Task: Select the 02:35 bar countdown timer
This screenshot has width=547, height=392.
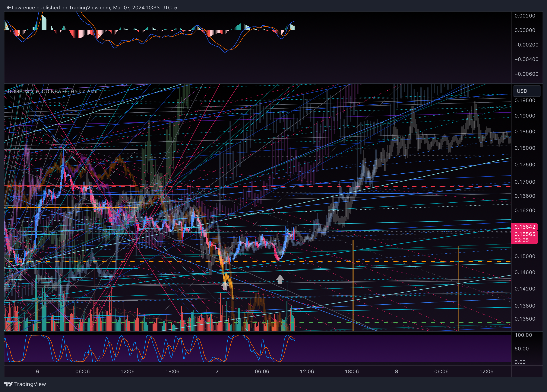Action: [521, 240]
